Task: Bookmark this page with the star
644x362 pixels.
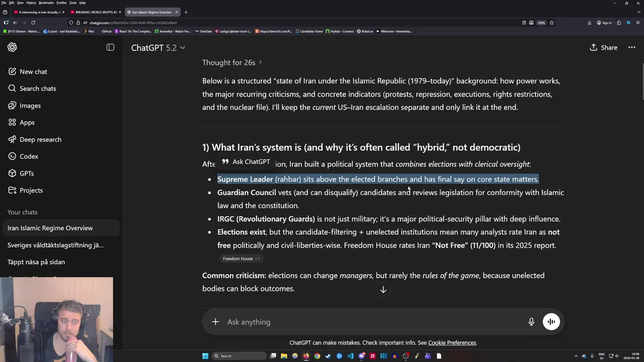Action: [551, 23]
